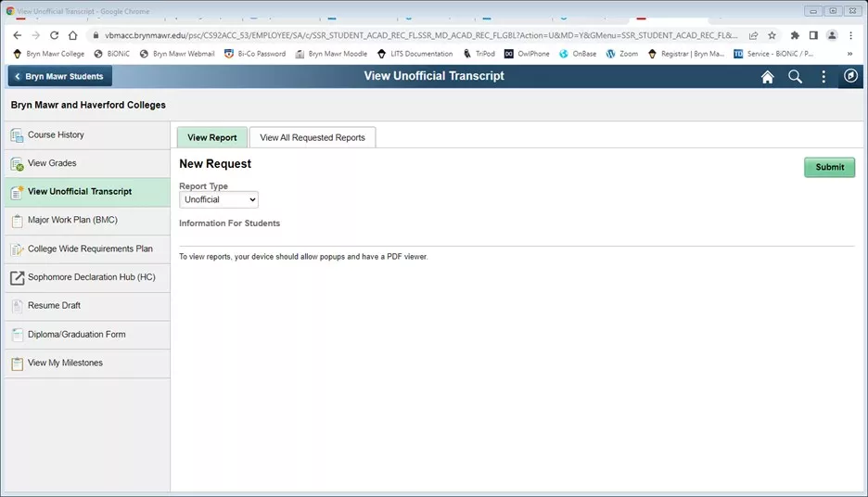The width and height of the screenshot is (868, 497).
Task: Open Sophomore Declaration Hub (HC) link
Action: [87, 277]
